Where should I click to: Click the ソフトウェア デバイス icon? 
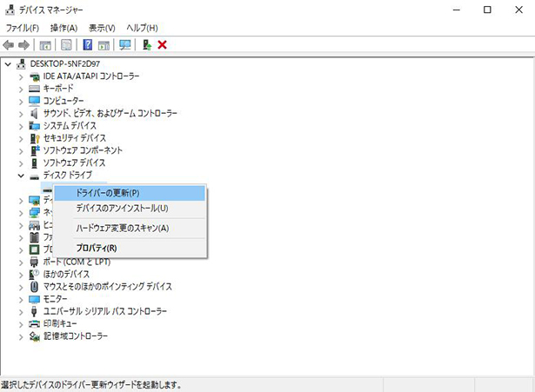34,163
